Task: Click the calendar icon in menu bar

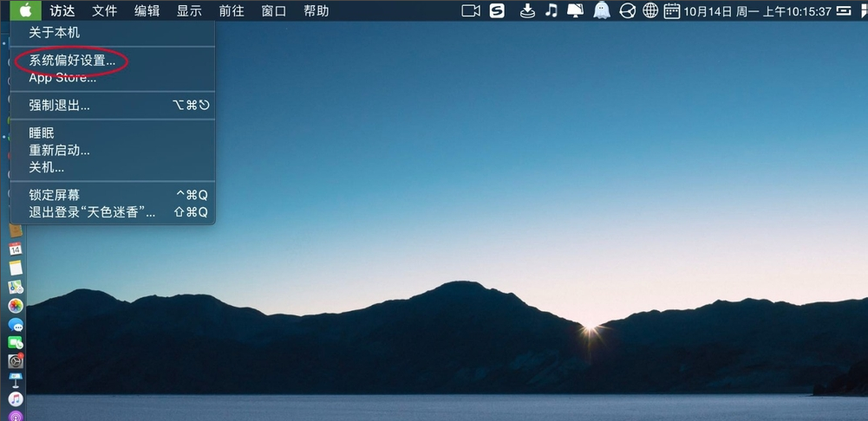Action: [672, 11]
